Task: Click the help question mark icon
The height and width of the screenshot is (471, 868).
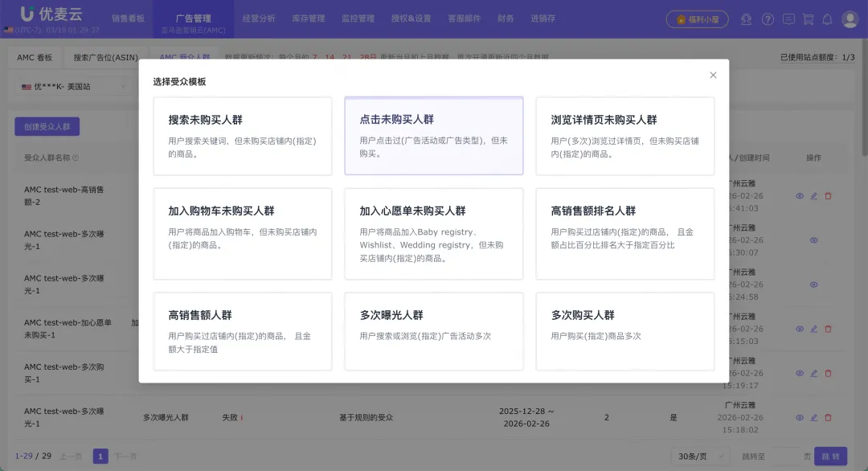Action: [x=768, y=20]
